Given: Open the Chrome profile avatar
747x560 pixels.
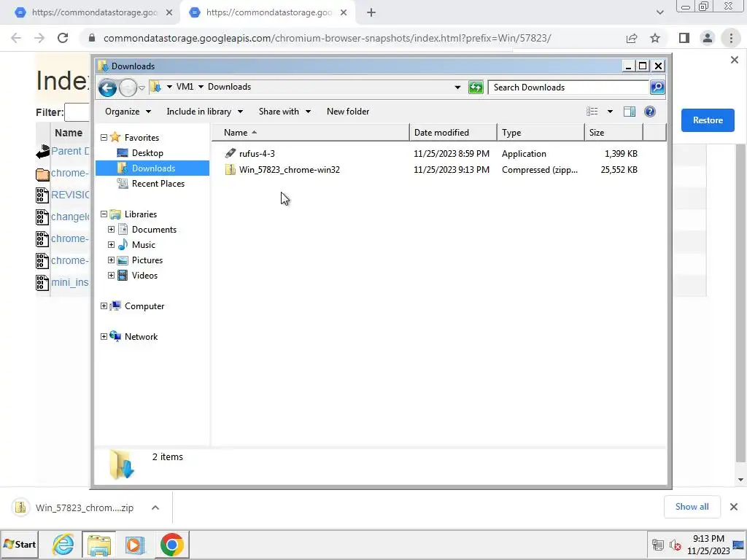Looking at the screenshot, I should coord(708,38).
